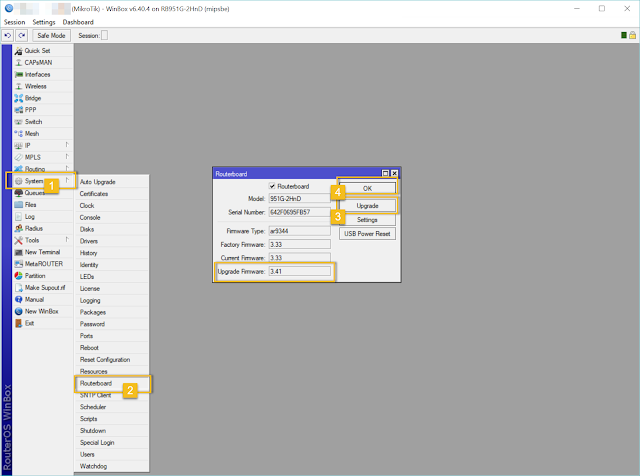Expand the System submenu
This screenshot has width=640, height=476.
(x=43, y=181)
